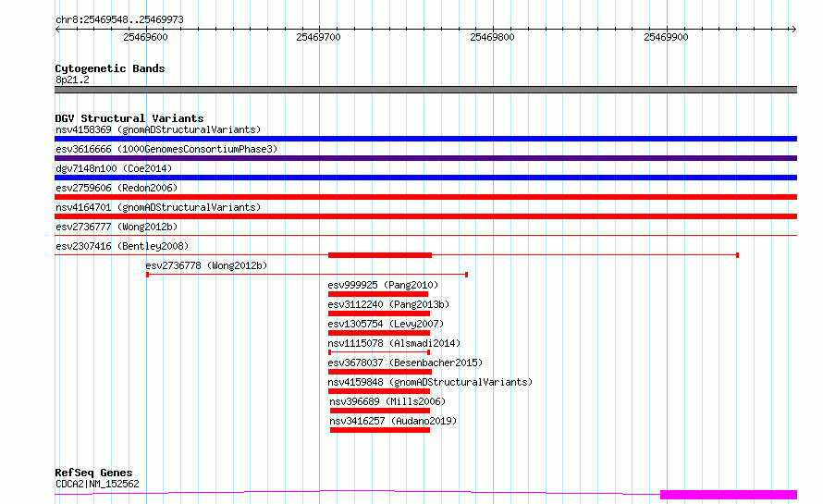The image size is (823, 504).
Task: Open the nsv396689 Mills2006 label
Action: click(387, 401)
